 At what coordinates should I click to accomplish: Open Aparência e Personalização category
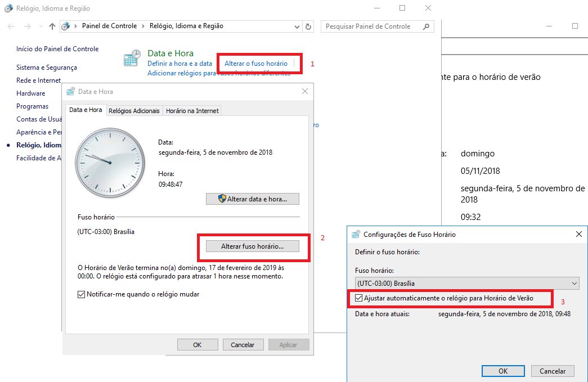pyautogui.click(x=39, y=132)
